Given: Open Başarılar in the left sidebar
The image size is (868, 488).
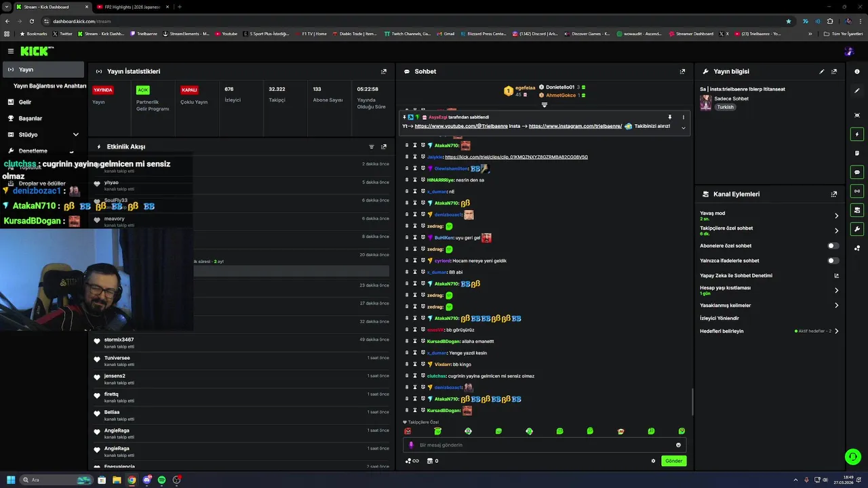Looking at the screenshot, I should pyautogui.click(x=42, y=119).
